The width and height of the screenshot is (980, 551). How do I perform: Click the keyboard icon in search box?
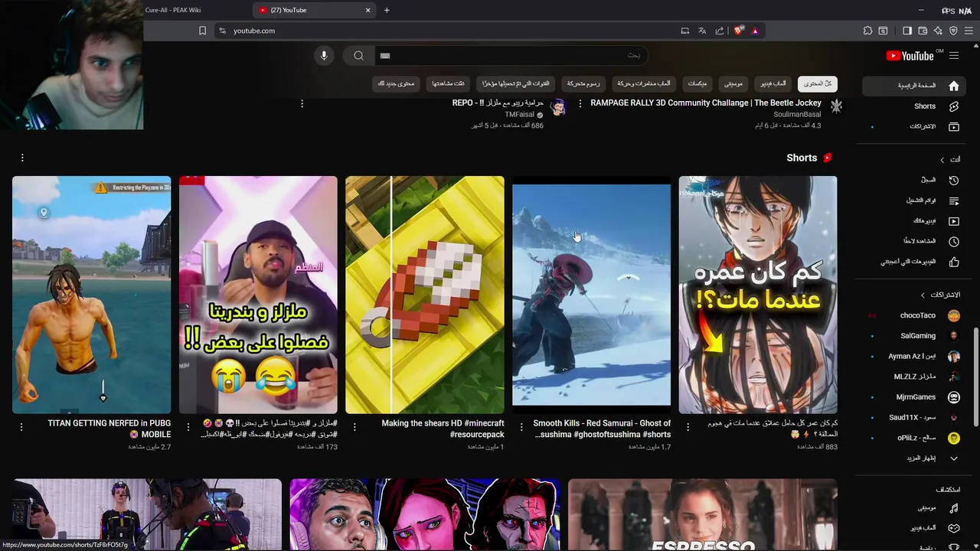click(x=385, y=56)
